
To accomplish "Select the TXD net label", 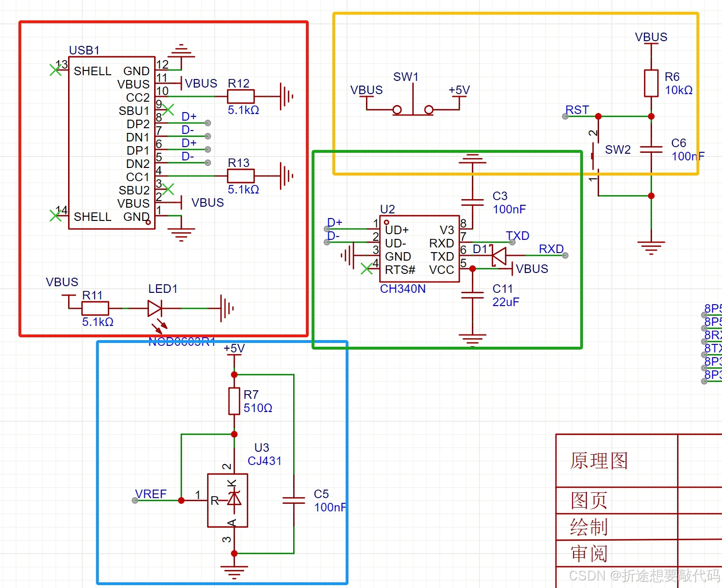I will click(x=518, y=236).
